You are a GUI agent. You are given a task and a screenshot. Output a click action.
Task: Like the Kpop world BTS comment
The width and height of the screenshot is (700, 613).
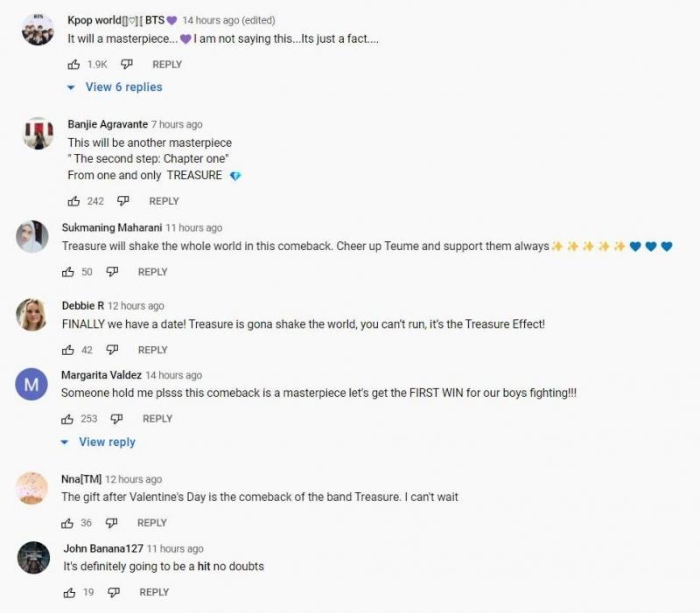[x=73, y=64]
